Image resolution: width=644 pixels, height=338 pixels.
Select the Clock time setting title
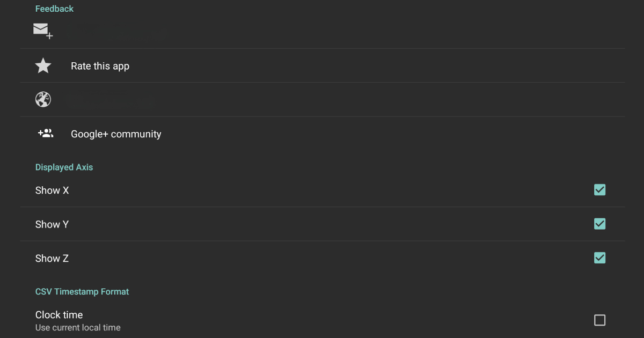tap(59, 315)
